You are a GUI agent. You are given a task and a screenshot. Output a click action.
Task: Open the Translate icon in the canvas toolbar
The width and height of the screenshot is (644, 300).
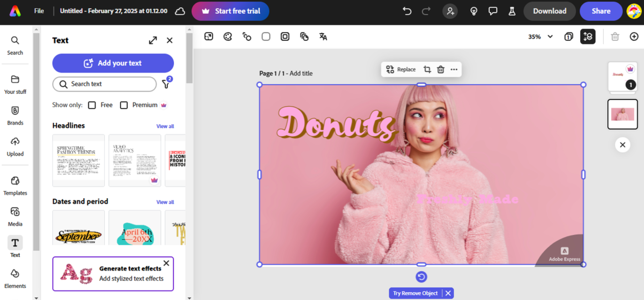tap(323, 36)
